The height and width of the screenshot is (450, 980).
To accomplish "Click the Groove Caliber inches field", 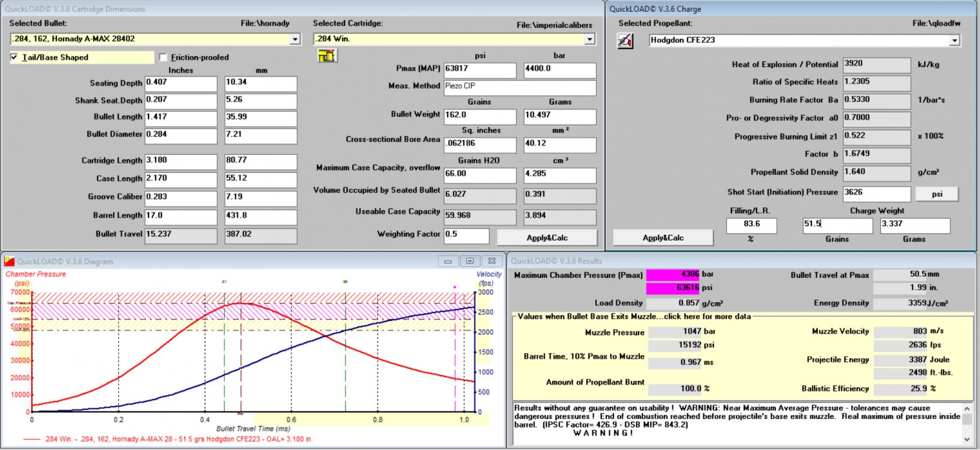I will tap(181, 199).
